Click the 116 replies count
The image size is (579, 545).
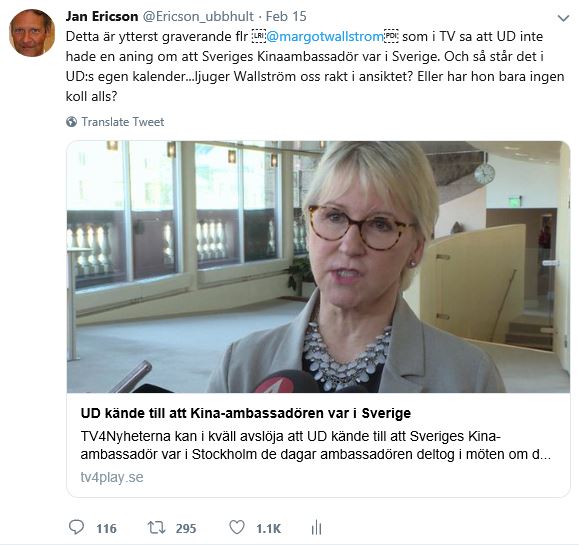(x=106, y=528)
